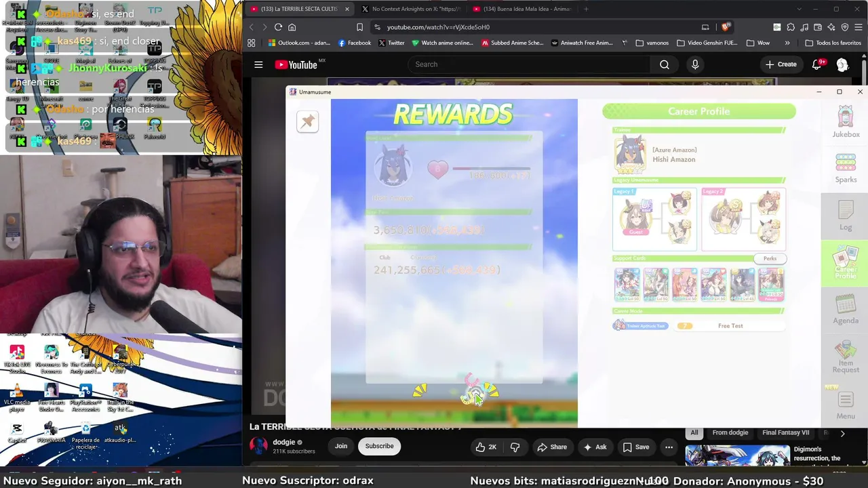Viewport: 868px width, 488px height.
Task: Select the first support card thumbnail
Action: click(x=627, y=284)
